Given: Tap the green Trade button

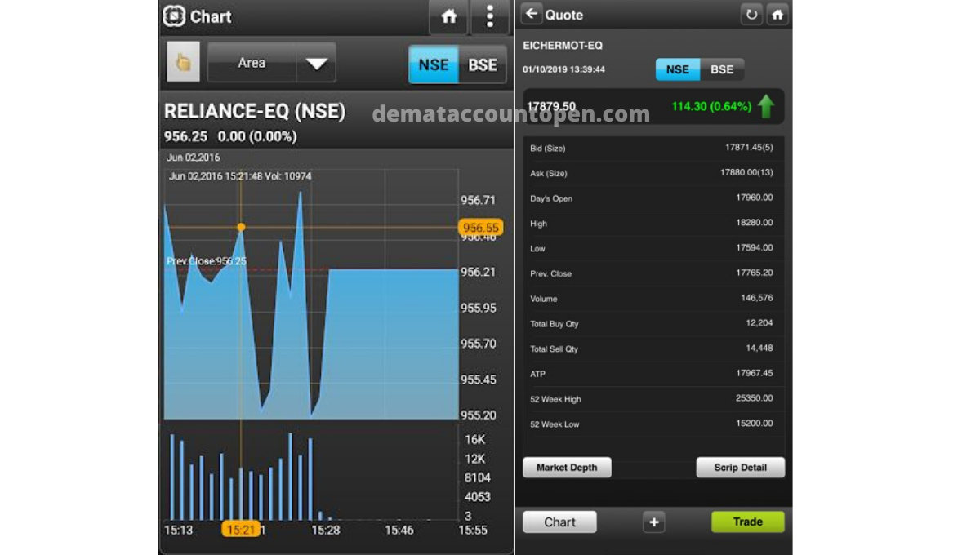Looking at the screenshot, I should 747,522.
